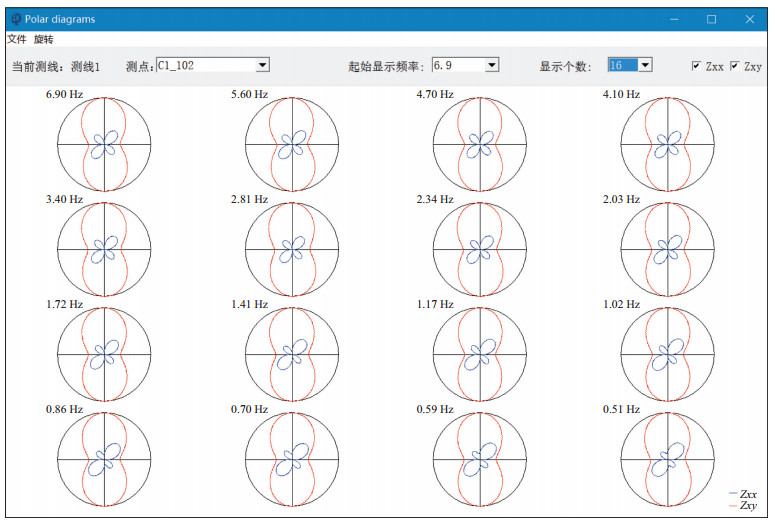Expand the 显示个数 dropdown showing 16
Viewport: 775px width, 521px height.
point(644,65)
